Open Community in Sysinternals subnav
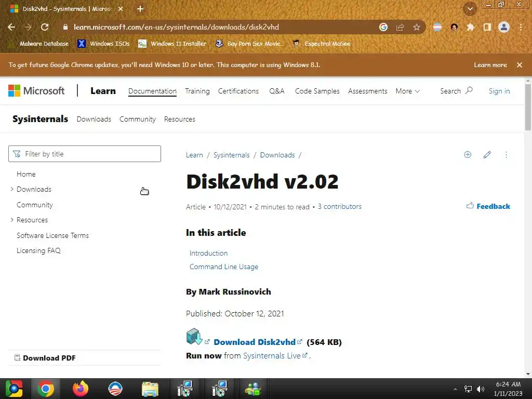Screen dimensions: 532x399 coord(137,119)
